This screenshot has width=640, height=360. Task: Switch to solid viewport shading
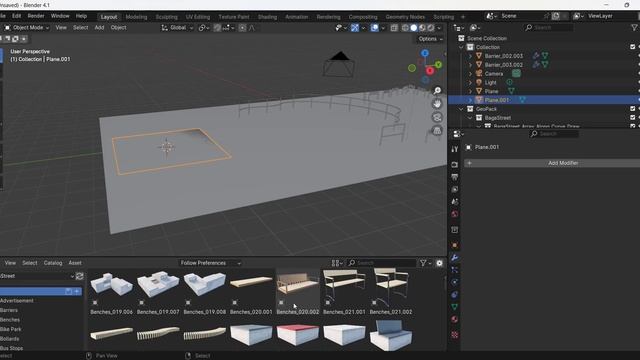(x=413, y=28)
